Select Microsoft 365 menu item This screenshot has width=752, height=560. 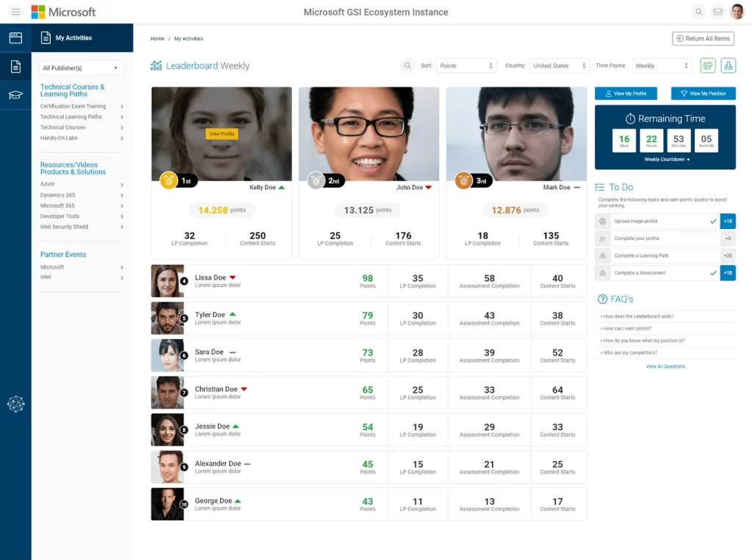[x=57, y=206]
